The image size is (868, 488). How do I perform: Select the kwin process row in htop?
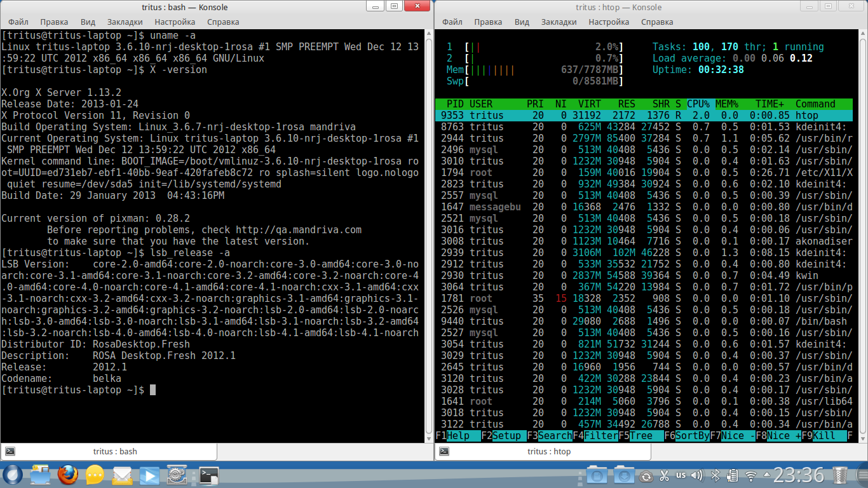pos(644,276)
